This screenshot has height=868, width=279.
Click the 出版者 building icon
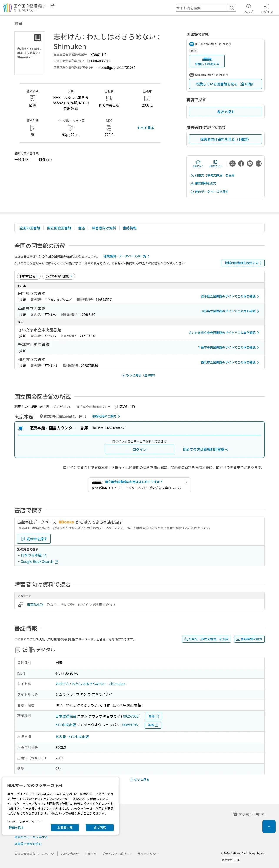pyautogui.click(x=109, y=98)
